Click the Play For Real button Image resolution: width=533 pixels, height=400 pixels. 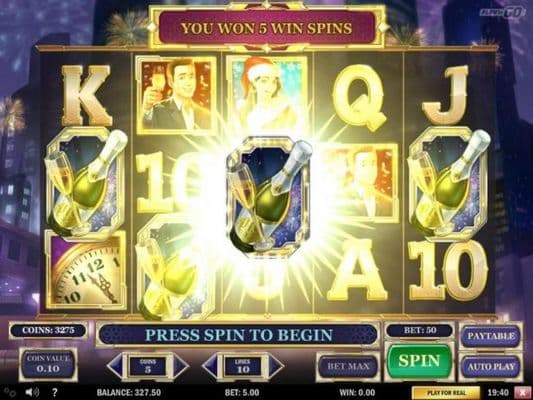(x=446, y=393)
